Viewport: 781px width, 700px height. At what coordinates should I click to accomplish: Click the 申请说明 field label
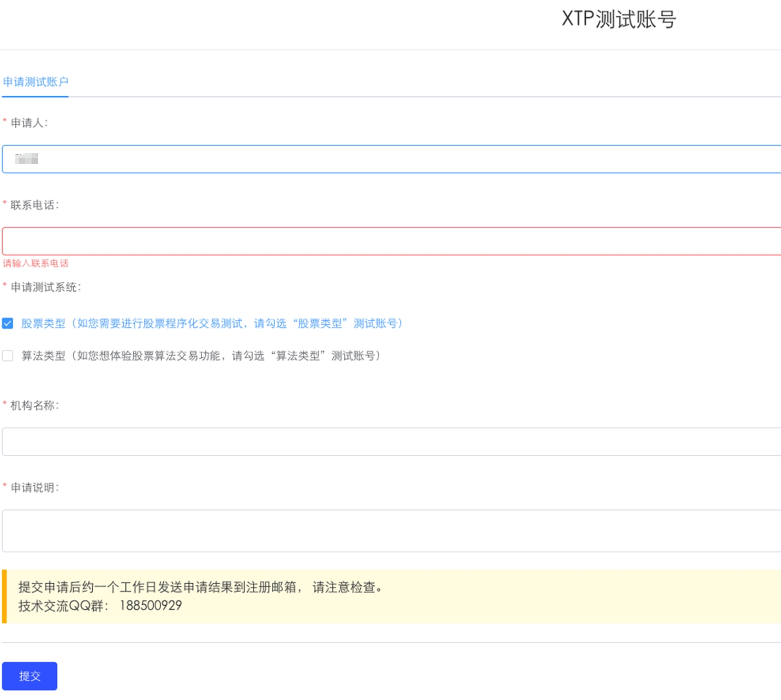click(35, 487)
